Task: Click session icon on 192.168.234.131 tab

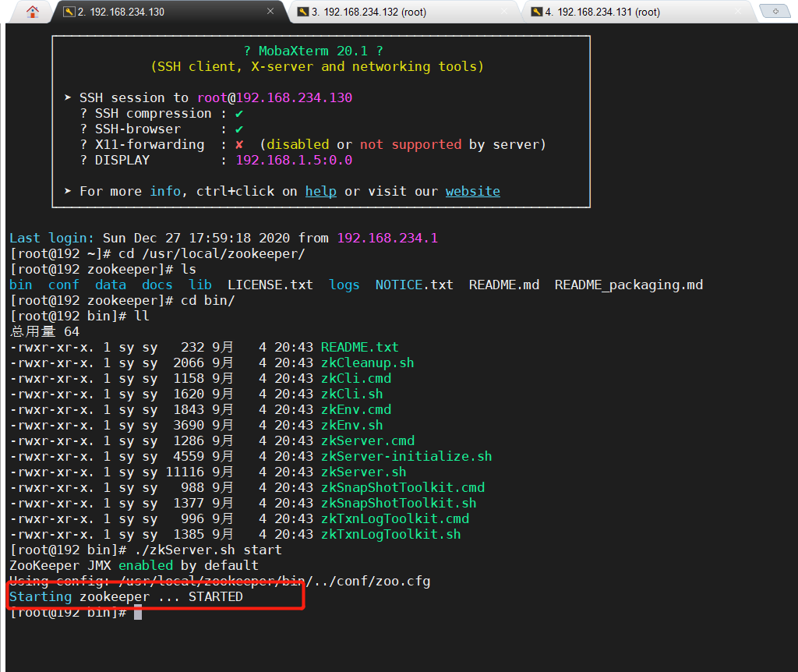Action: pyautogui.click(x=537, y=12)
